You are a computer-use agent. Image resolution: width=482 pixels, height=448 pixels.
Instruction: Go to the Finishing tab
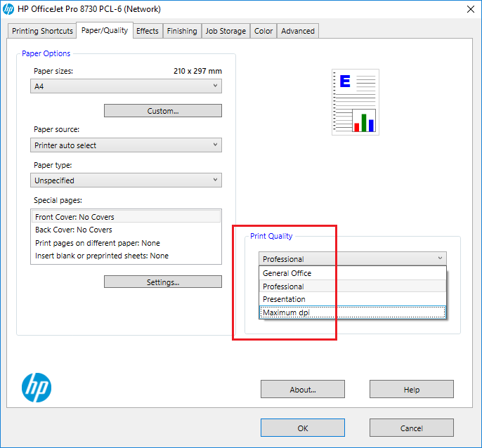(182, 31)
